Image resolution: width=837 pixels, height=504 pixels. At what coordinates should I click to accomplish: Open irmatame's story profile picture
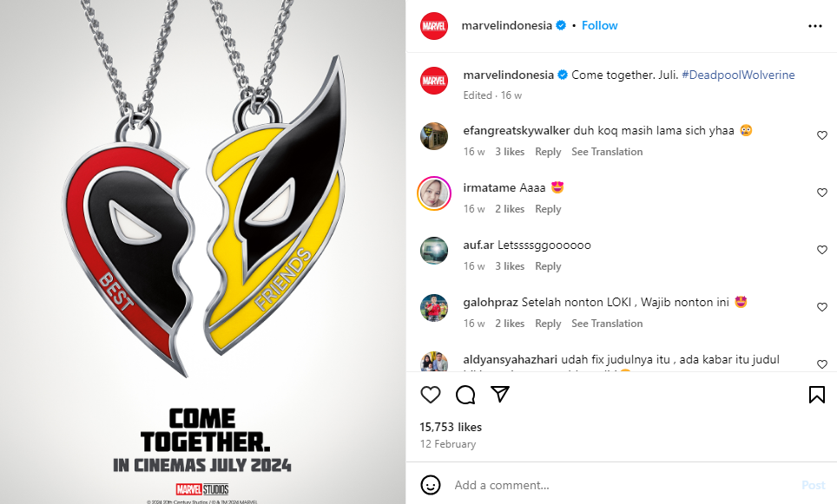434,193
